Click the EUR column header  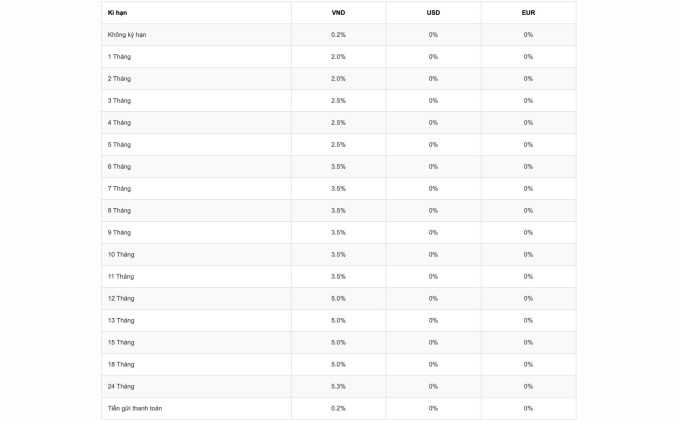click(x=528, y=13)
